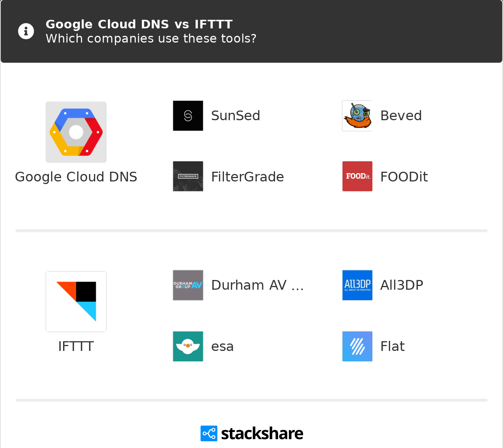
Task: Click the Flat striped logo
Action: coord(357,346)
